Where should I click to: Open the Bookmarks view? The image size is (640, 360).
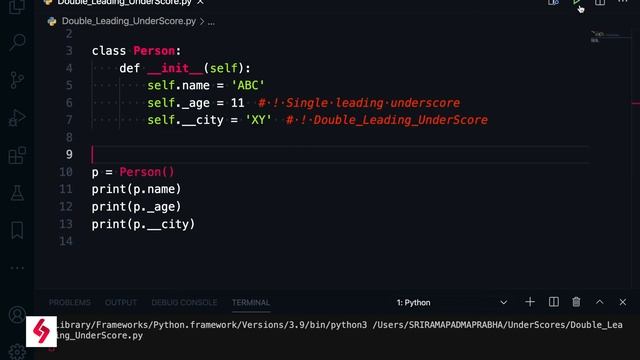click(x=17, y=231)
